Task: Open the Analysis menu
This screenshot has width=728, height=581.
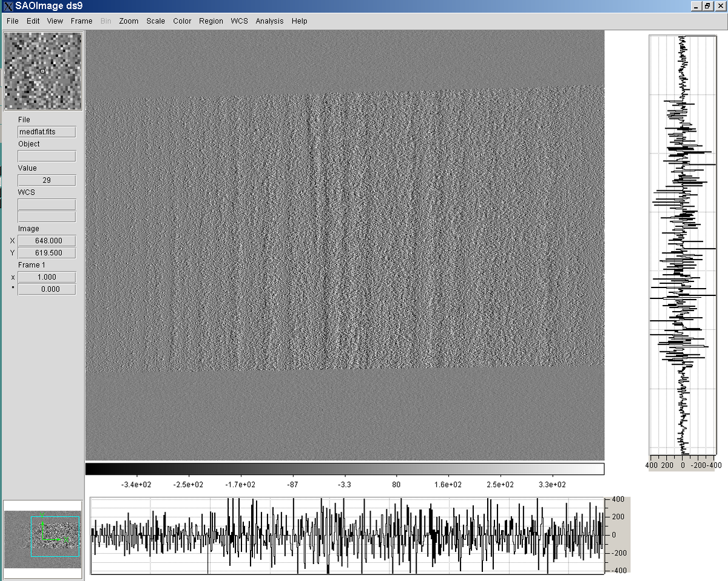Action: 269,21
